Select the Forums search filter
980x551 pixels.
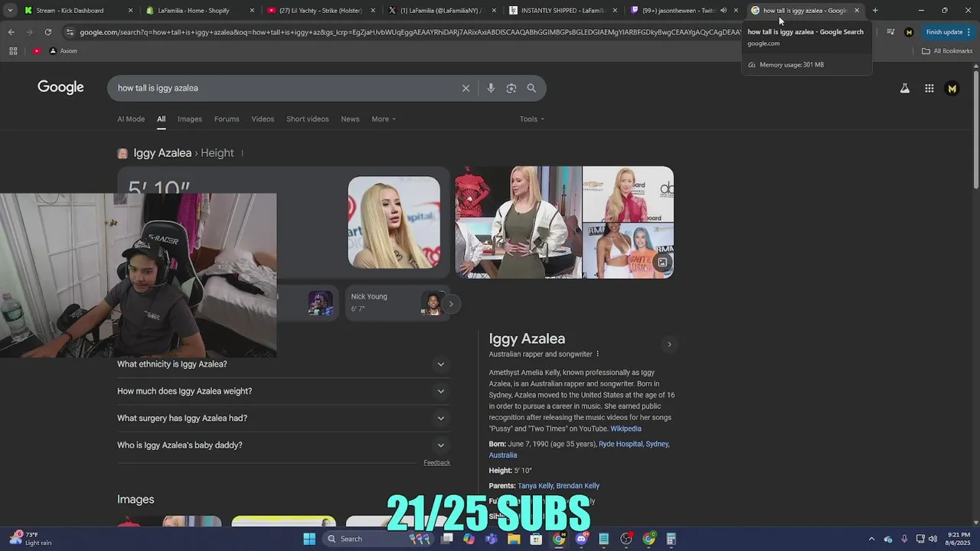227,119
